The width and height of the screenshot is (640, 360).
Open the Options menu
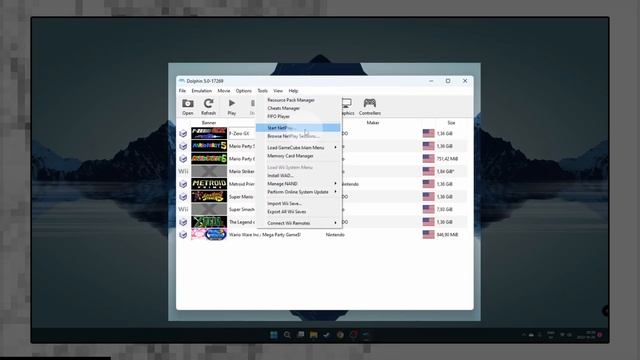click(x=244, y=91)
